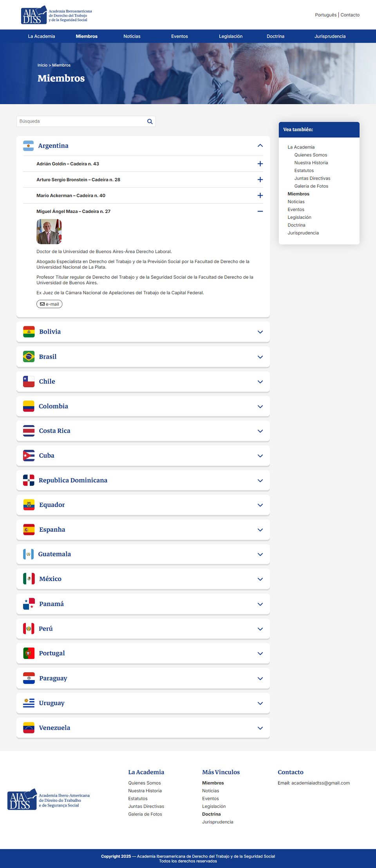Open Jurisprudencia in the navigation bar
376x868 pixels.
click(330, 36)
